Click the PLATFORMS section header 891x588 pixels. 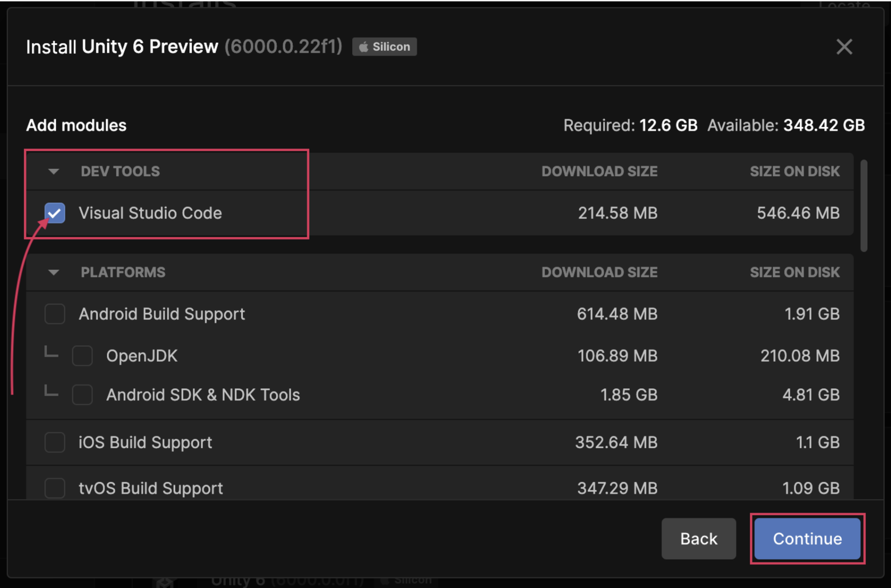click(x=123, y=272)
